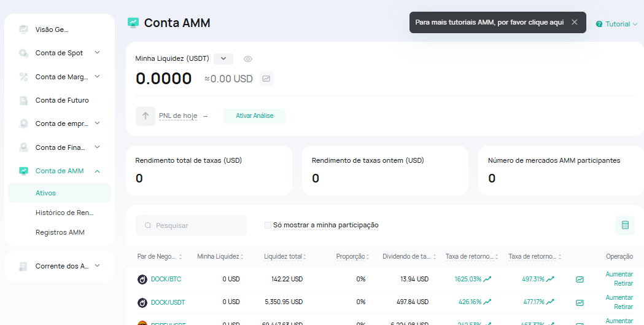
Task: Click the Tutorial help icon
Action: pyautogui.click(x=599, y=24)
